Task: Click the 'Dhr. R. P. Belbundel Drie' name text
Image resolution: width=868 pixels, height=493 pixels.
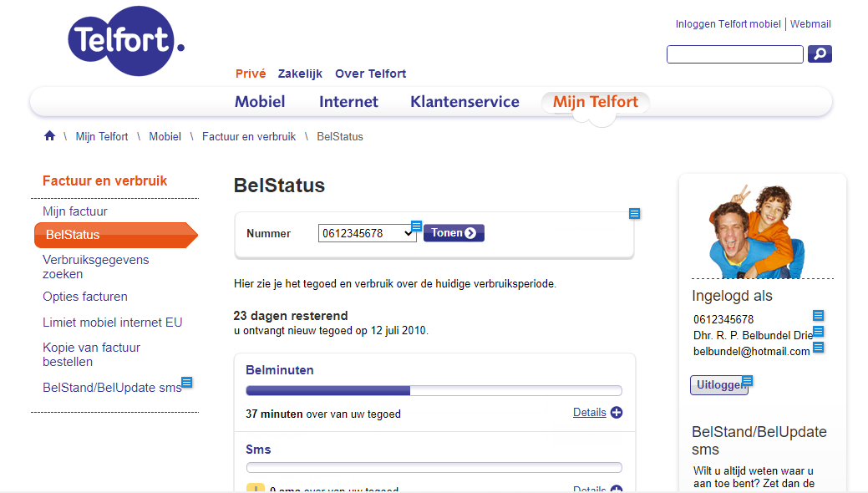Action: coord(753,335)
